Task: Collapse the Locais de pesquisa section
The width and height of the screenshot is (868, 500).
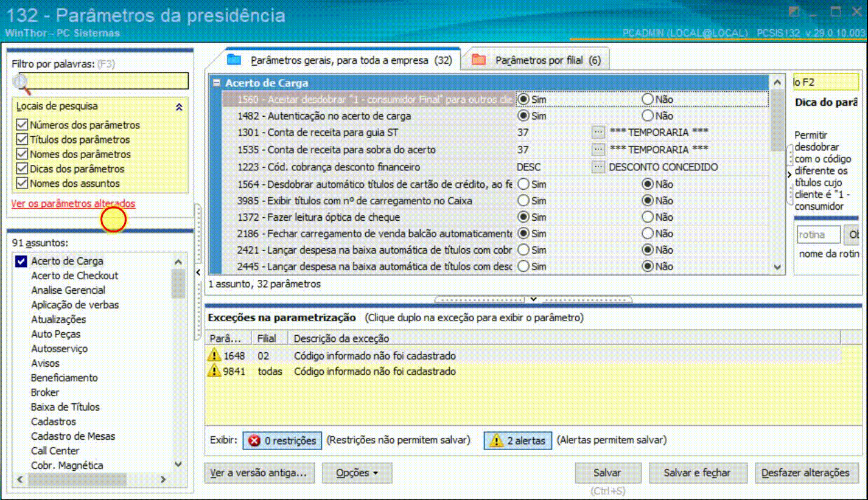Action: click(179, 106)
